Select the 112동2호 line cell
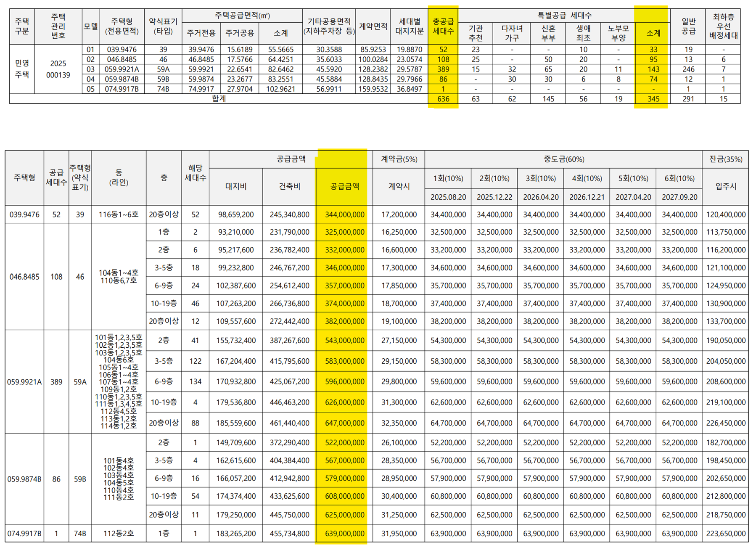This screenshot has width=756, height=545. 119,533
